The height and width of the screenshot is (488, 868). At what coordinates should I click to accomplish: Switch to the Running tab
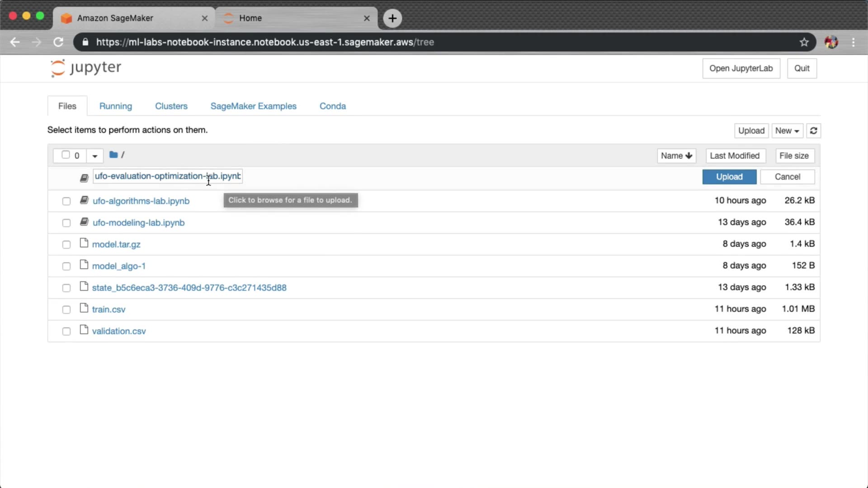coord(116,106)
